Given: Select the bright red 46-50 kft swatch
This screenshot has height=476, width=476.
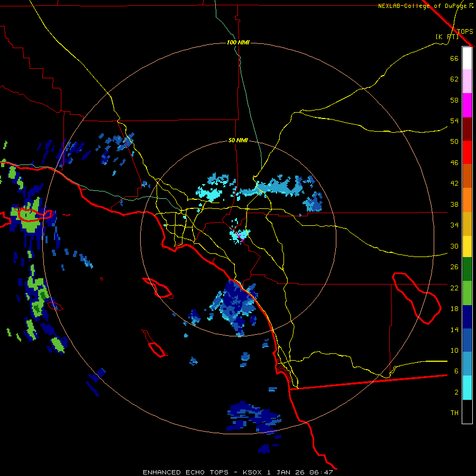Looking at the screenshot, I should pyautogui.click(x=467, y=152).
